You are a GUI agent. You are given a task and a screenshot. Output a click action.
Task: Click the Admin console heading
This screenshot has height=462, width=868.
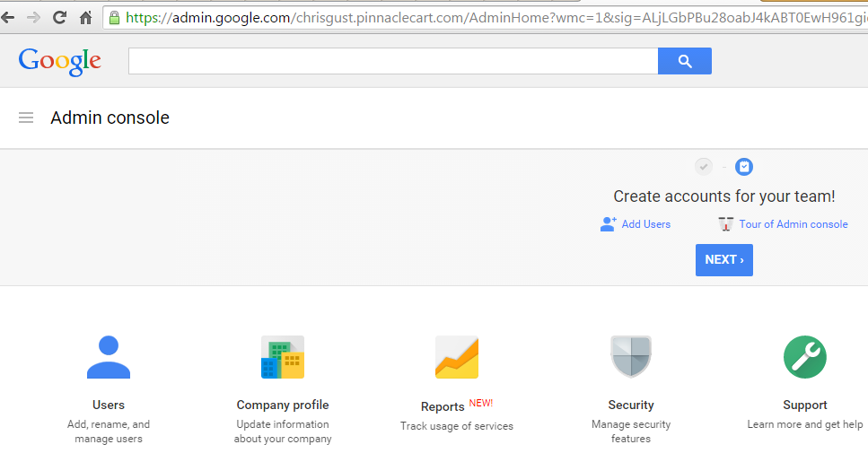pyautogui.click(x=110, y=118)
